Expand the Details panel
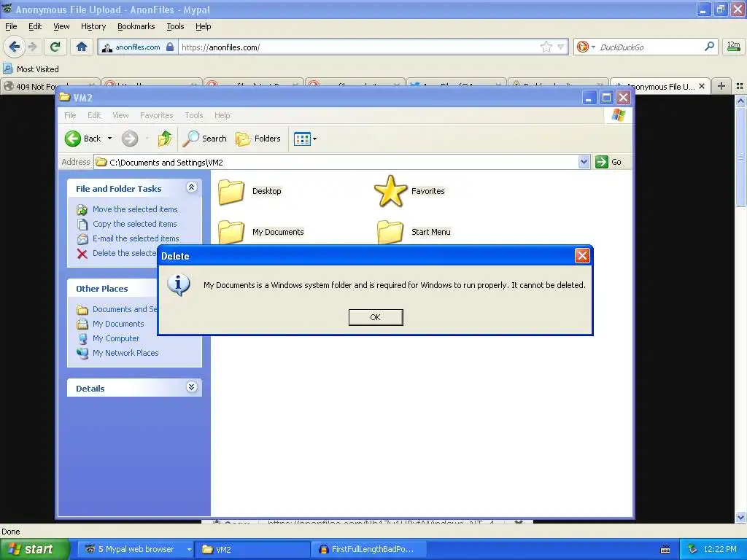This screenshot has width=747, height=560. pyautogui.click(x=192, y=386)
